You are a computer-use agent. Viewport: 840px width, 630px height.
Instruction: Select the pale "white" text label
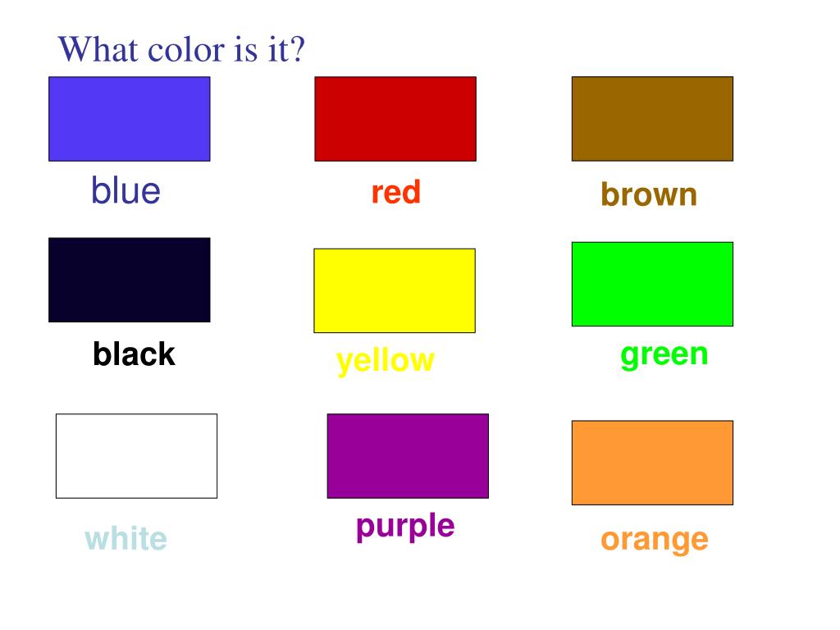click(x=126, y=538)
